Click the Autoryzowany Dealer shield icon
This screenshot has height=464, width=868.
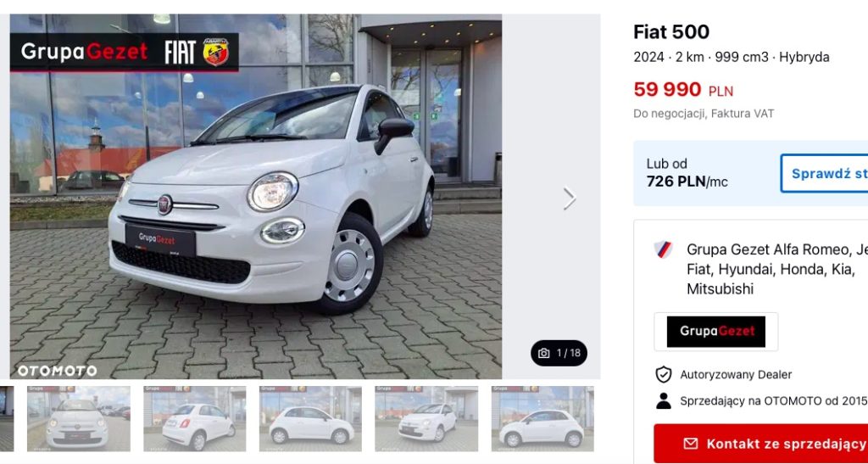point(663,374)
